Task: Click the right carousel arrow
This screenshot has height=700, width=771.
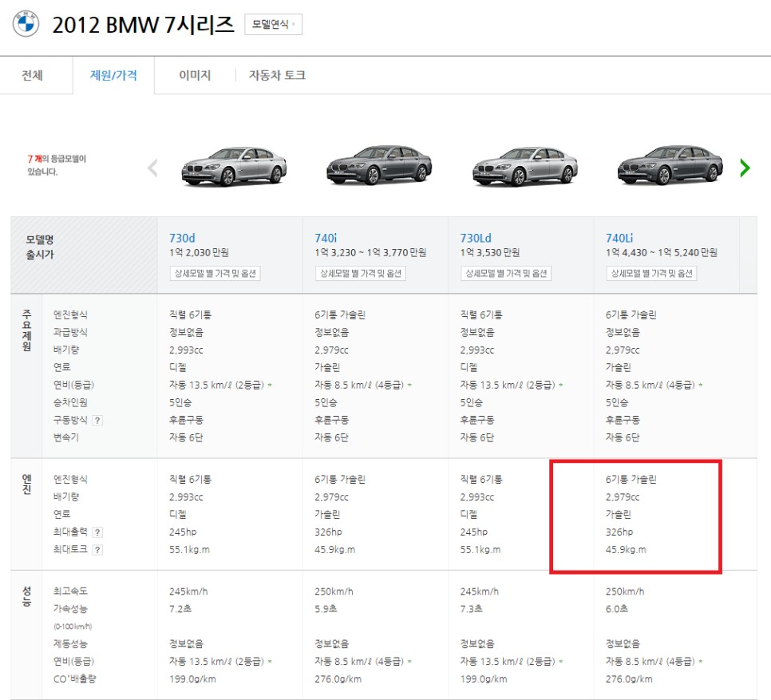Action: (745, 168)
